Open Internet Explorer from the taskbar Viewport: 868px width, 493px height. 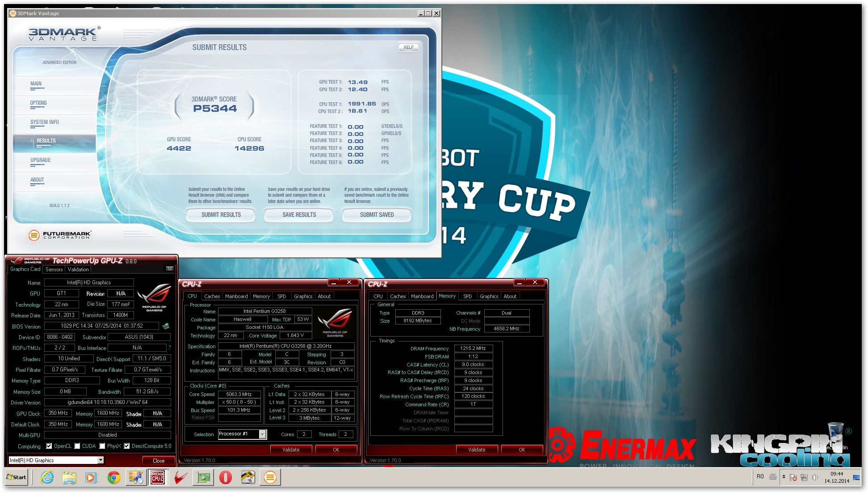tap(47, 477)
